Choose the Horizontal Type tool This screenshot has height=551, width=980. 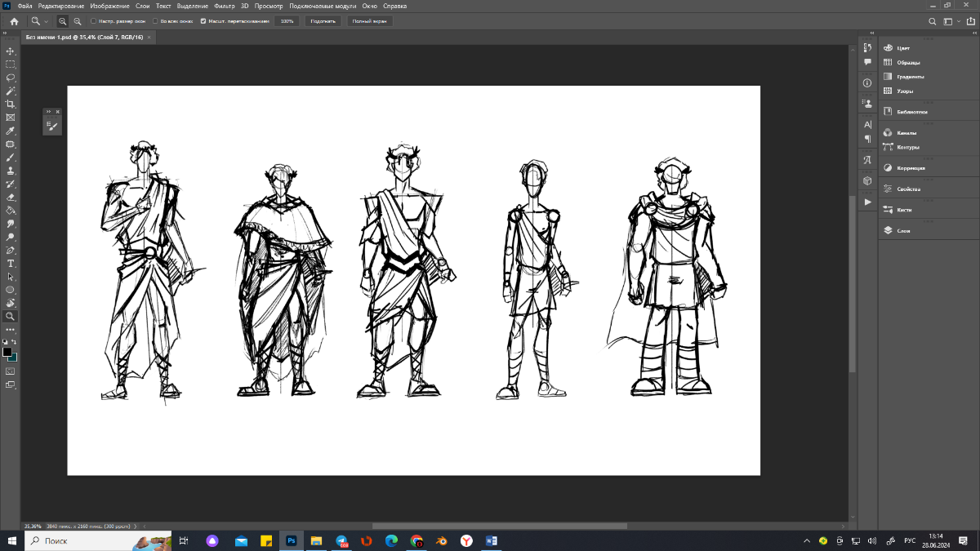[x=11, y=264]
